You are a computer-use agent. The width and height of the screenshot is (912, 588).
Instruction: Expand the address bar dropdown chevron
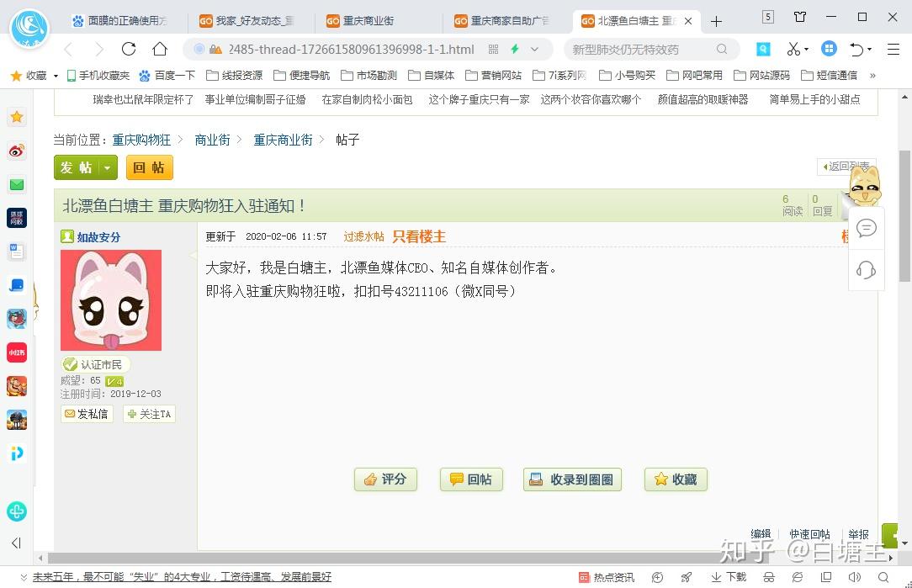point(534,50)
